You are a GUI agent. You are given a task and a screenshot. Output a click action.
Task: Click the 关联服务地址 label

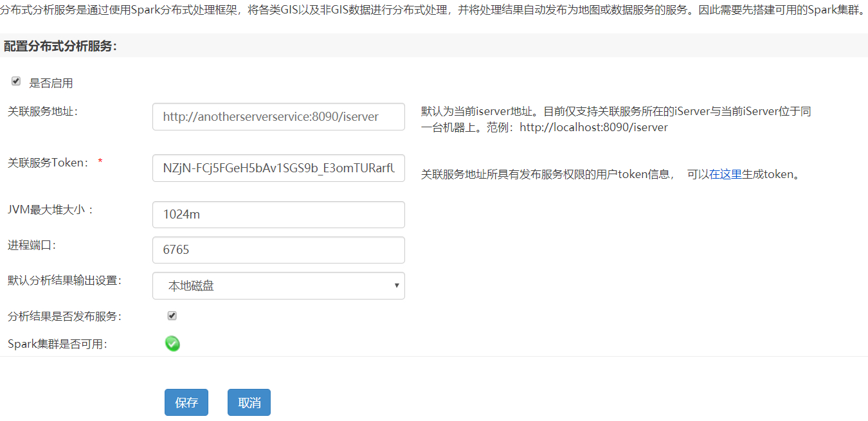point(42,112)
